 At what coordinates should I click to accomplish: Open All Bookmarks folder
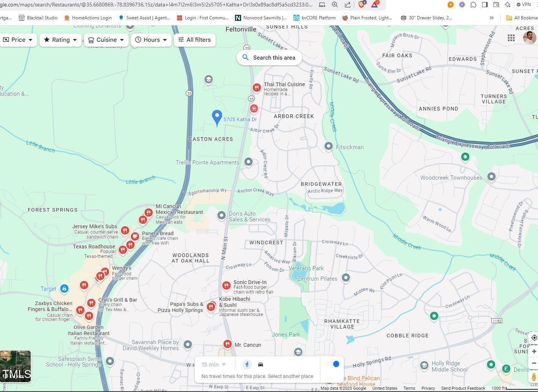coord(522,18)
